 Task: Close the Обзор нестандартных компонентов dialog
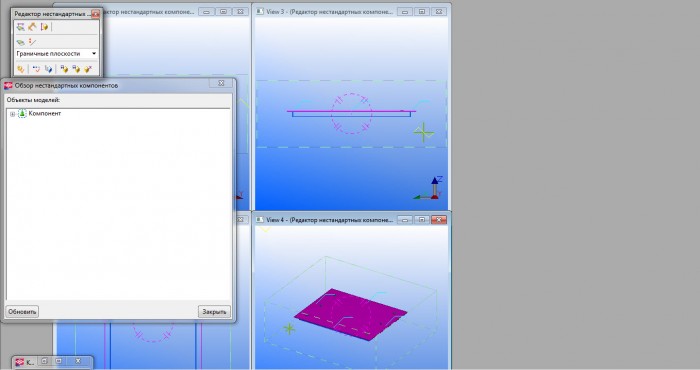[221, 83]
